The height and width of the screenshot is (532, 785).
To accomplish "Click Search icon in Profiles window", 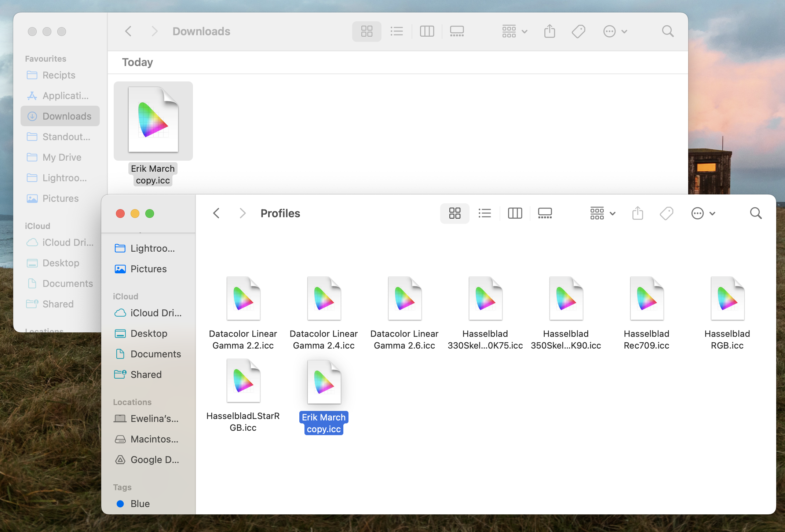I will (756, 213).
